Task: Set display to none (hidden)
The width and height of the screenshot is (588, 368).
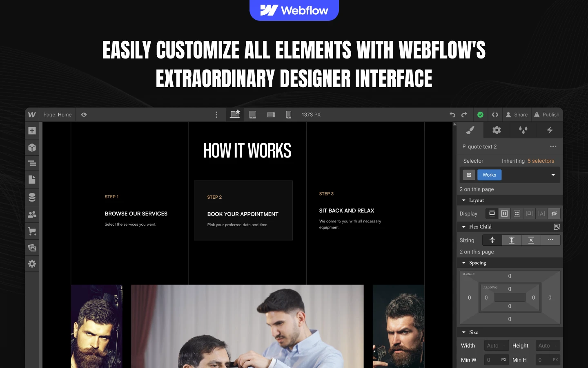Action: click(x=554, y=213)
